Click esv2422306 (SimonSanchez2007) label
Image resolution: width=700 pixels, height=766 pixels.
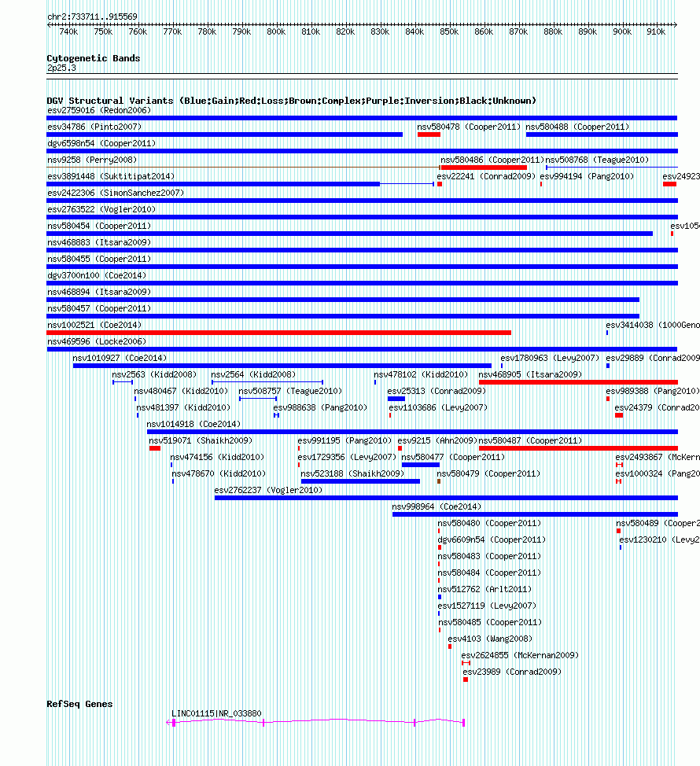click(x=116, y=193)
